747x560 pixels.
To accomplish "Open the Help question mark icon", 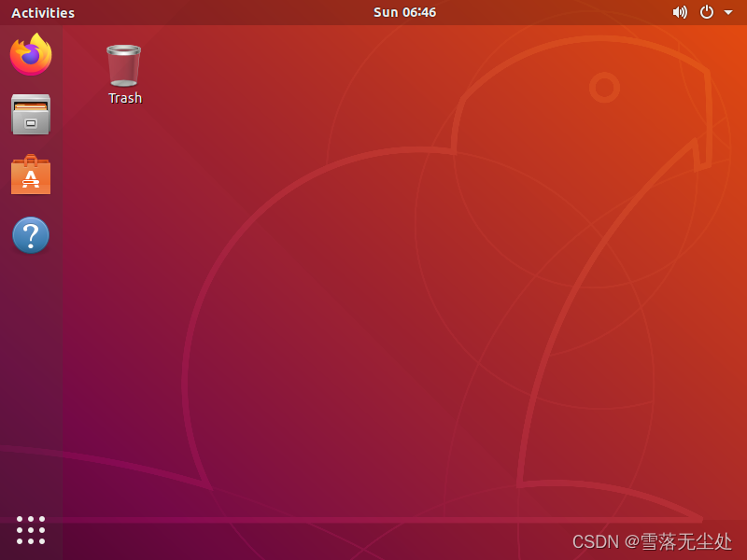I will tap(31, 235).
